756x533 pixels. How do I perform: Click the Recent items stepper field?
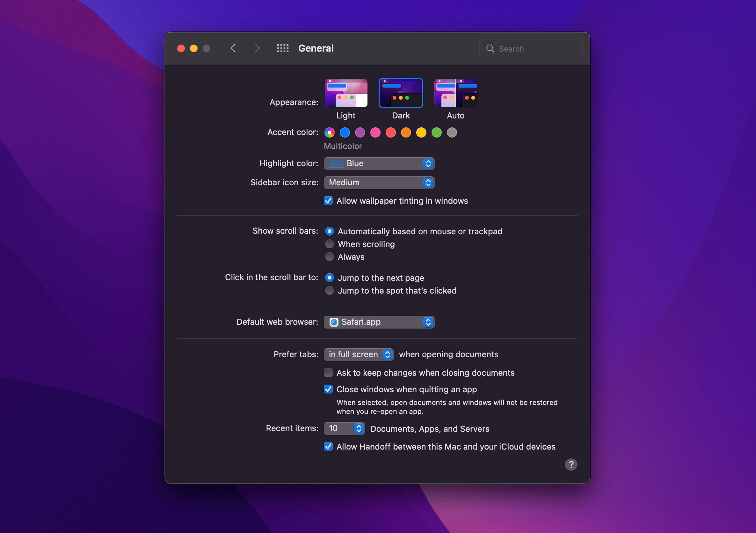point(344,428)
